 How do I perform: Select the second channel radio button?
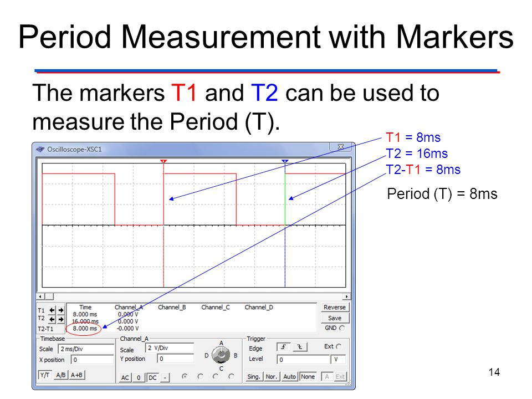[x=200, y=376]
